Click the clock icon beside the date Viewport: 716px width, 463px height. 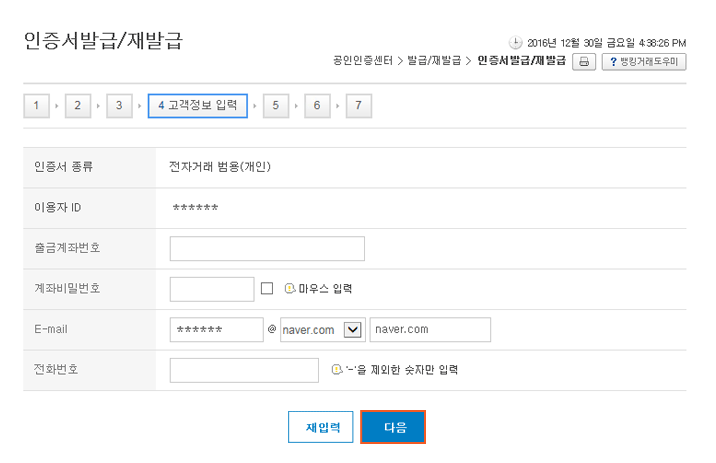click(515, 42)
